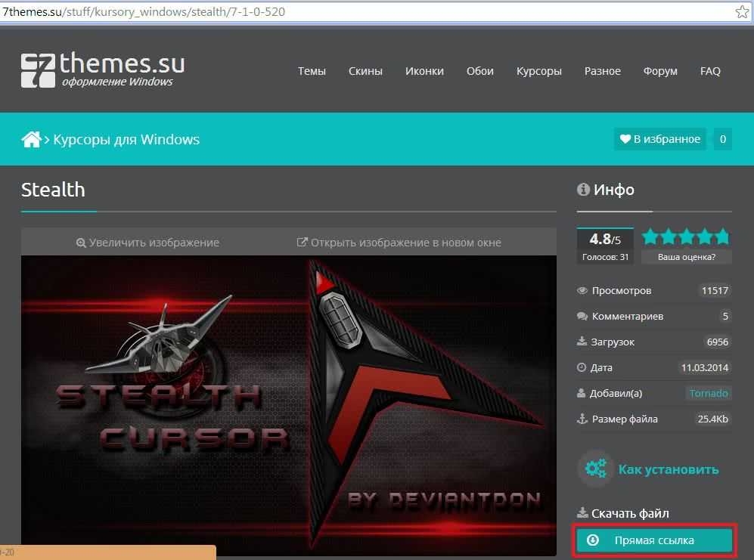Click the home icon in breadcrumb

(x=31, y=139)
